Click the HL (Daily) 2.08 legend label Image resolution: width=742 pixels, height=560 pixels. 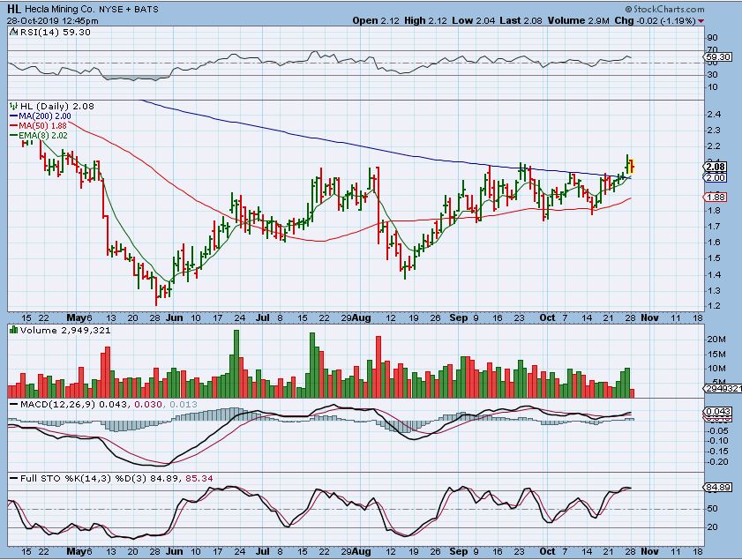point(56,107)
